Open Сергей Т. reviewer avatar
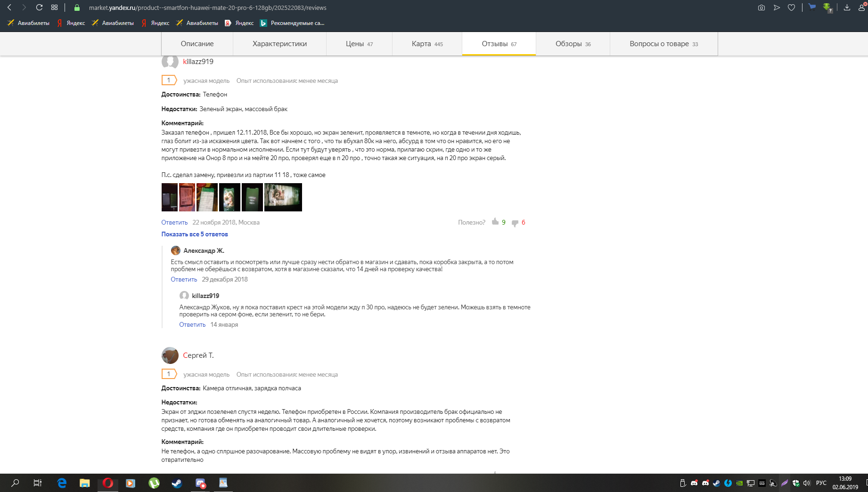This screenshot has width=868, height=492. 170,355
